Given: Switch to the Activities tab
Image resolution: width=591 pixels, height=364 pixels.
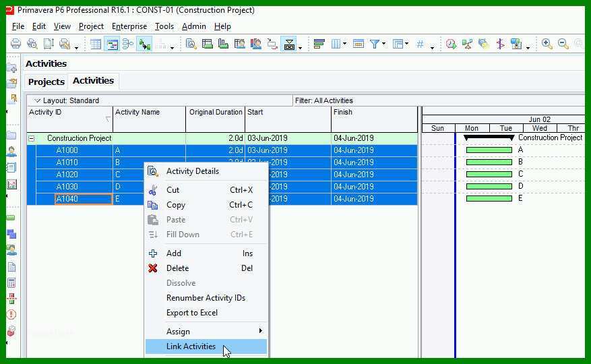Looking at the screenshot, I should coord(93,81).
